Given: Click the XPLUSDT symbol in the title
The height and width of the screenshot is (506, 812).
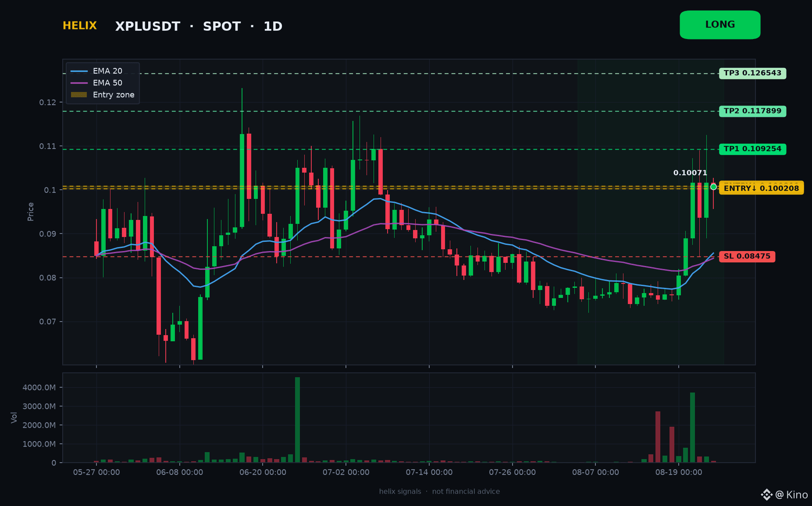Looking at the screenshot, I should [x=148, y=27].
